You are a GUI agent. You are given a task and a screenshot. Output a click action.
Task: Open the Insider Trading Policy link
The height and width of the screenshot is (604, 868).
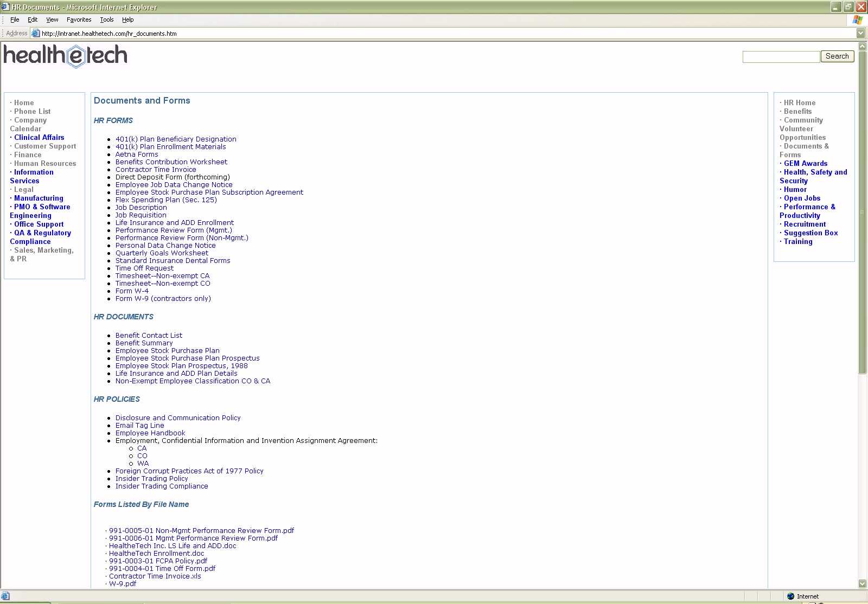tap(151, 478)
